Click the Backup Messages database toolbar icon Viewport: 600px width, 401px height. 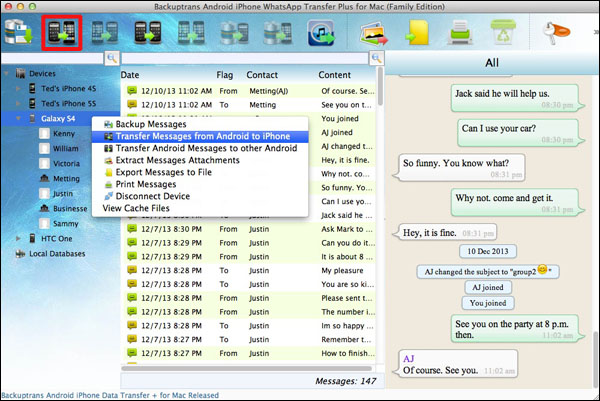(18, 33)
